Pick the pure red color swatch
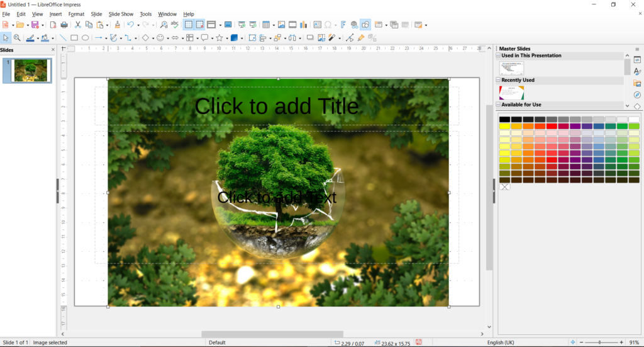 click(x=552, y=126)
